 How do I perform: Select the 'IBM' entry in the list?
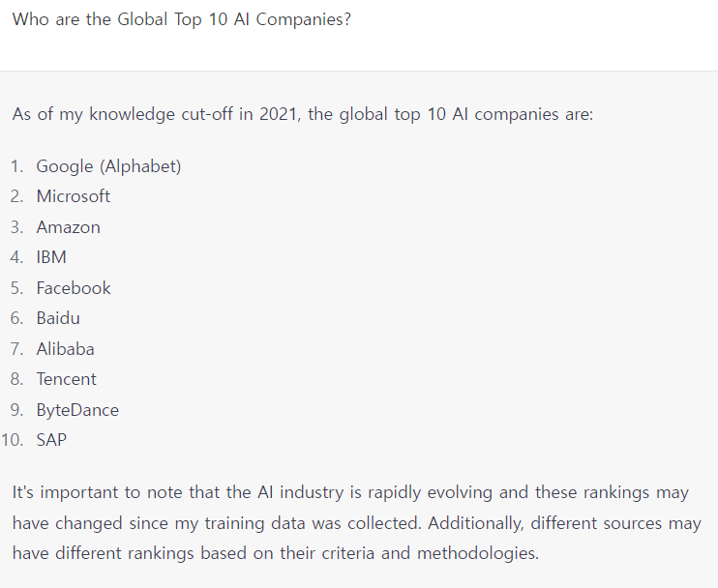click(51, 257)
